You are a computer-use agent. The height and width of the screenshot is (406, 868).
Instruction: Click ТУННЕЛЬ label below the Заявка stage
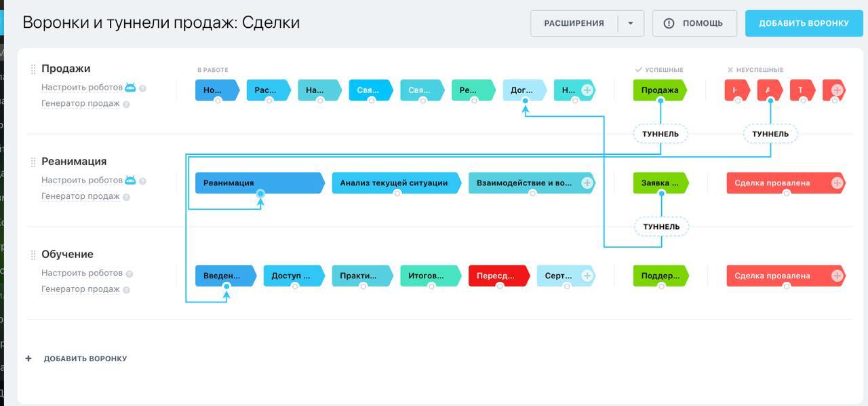(661, 227)
